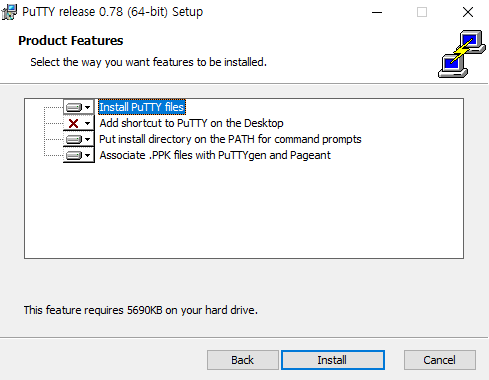Cancel the PuTTY setup
489x380 pixels.
440,360
